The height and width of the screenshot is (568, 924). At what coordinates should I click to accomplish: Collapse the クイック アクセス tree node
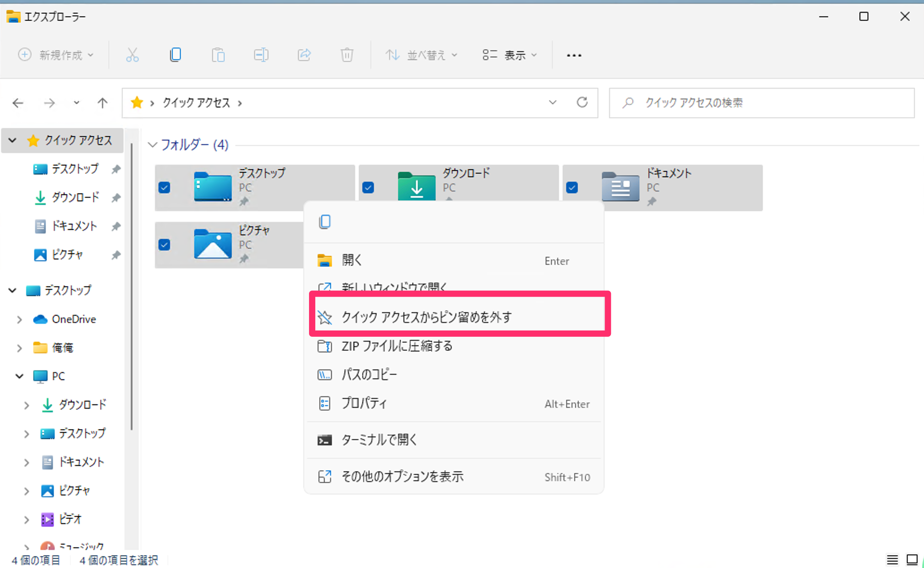(13, 140)
